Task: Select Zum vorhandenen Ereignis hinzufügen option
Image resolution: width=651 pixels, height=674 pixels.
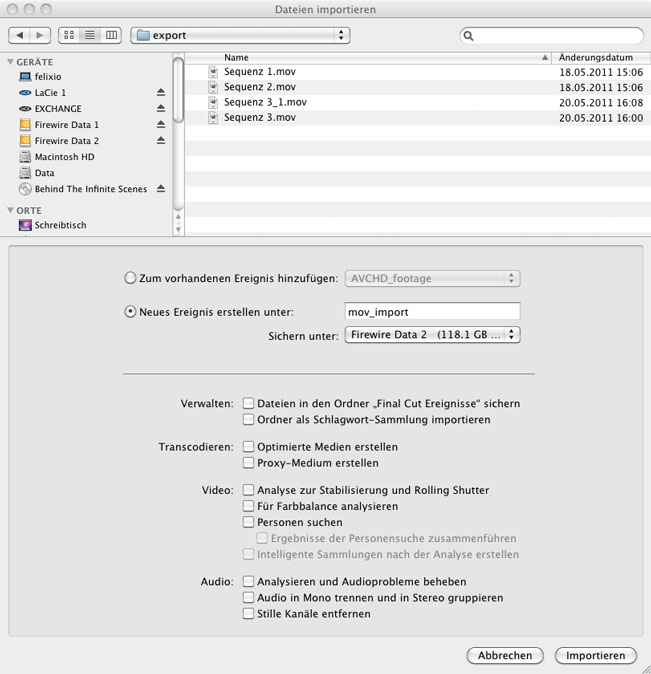Action: coord(130,278)
